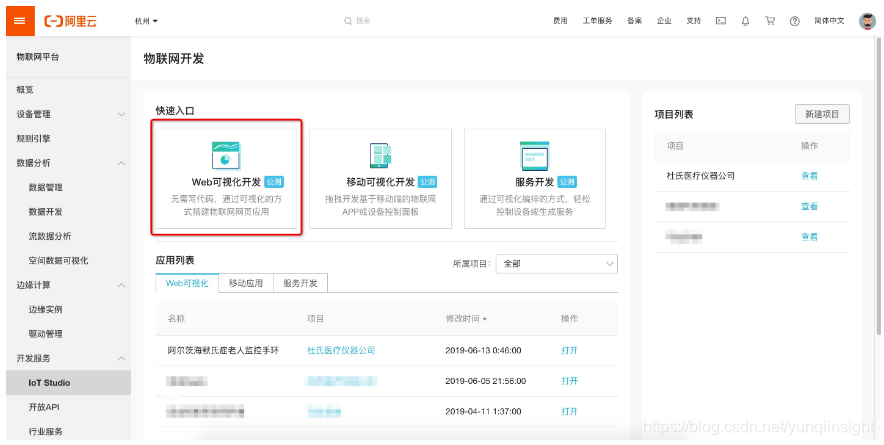The width and height of the screenshot is (884, 445).
Task: Collapse the 设备管理 sidebar section
Action: [121, 114]
